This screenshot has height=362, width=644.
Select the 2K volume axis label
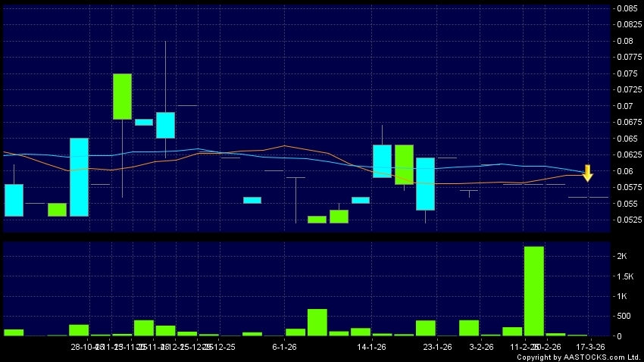coord(621,257)
